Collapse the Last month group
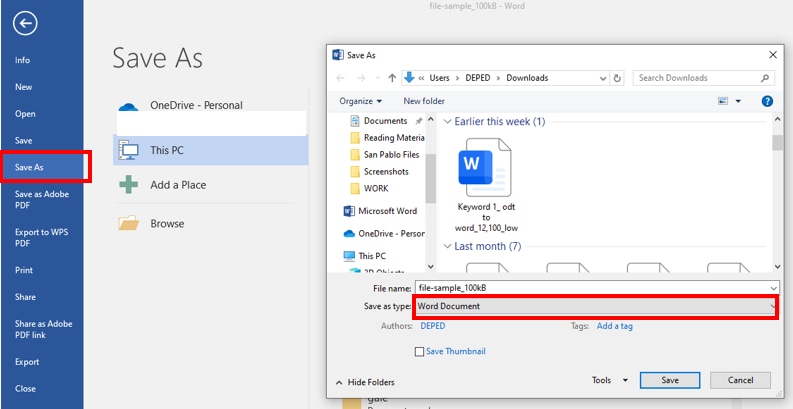The width and height of the screenshot is (793, 409). tap(447, 247)
